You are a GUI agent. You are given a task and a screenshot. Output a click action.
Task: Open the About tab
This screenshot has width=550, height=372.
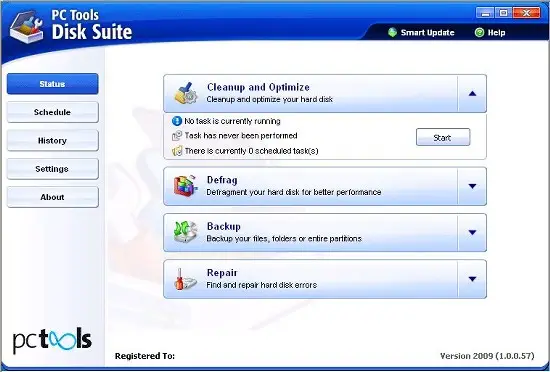pos(53,197)
